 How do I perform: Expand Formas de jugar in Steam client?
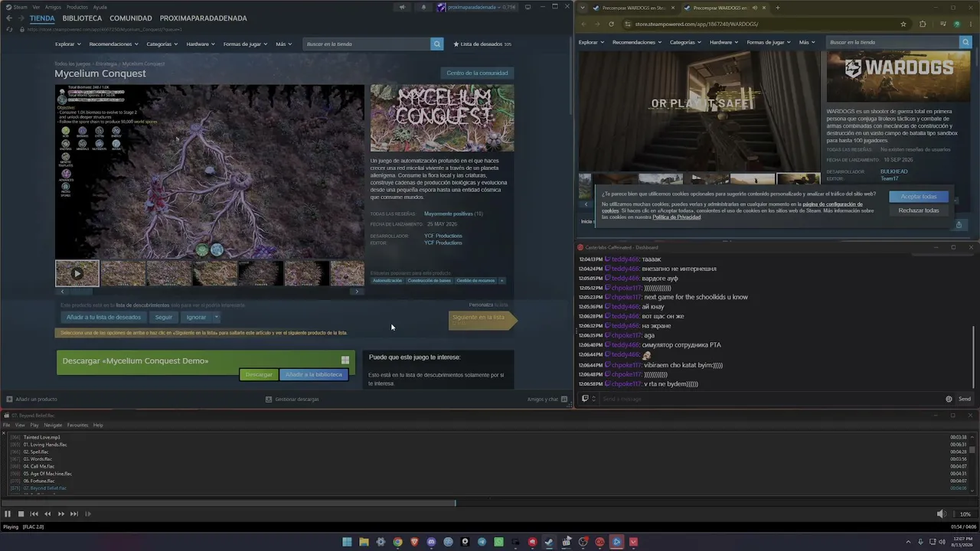coord(246,44)
